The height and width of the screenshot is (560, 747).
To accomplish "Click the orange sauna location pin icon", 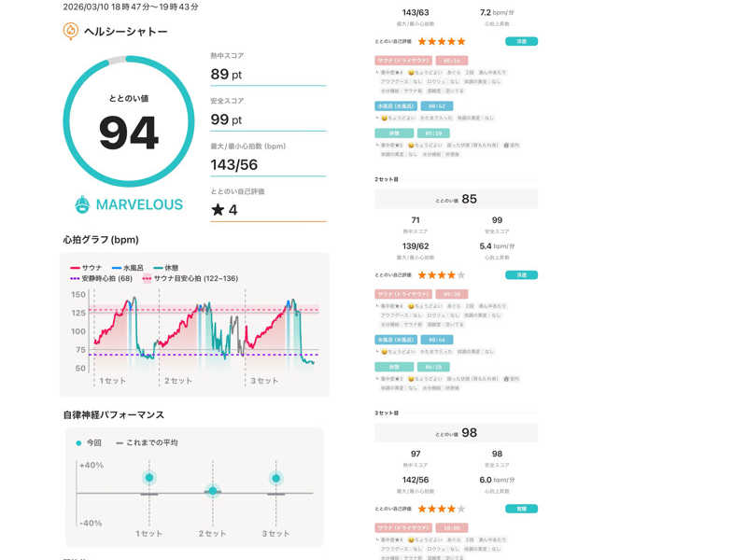I will click(71, 31).
